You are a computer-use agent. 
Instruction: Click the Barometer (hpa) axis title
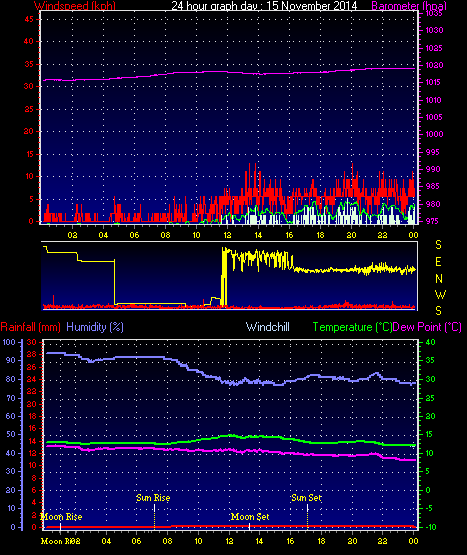point(409,6)
